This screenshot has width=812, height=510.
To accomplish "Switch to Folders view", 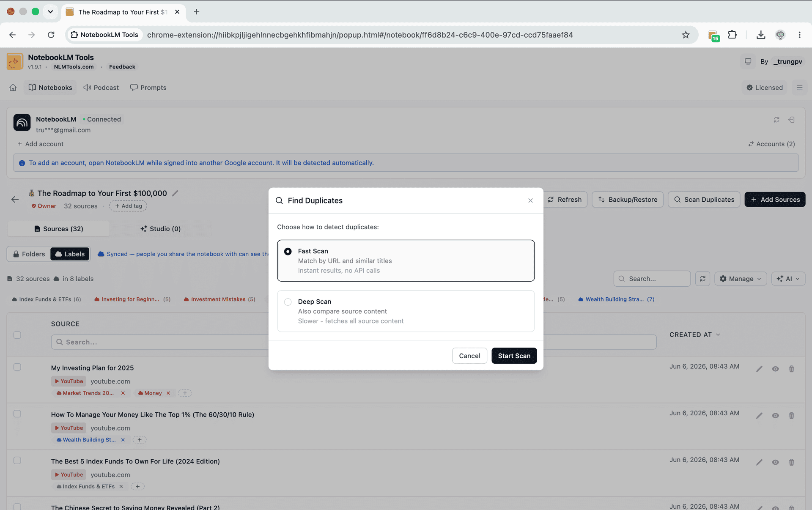I will point(29,254).
